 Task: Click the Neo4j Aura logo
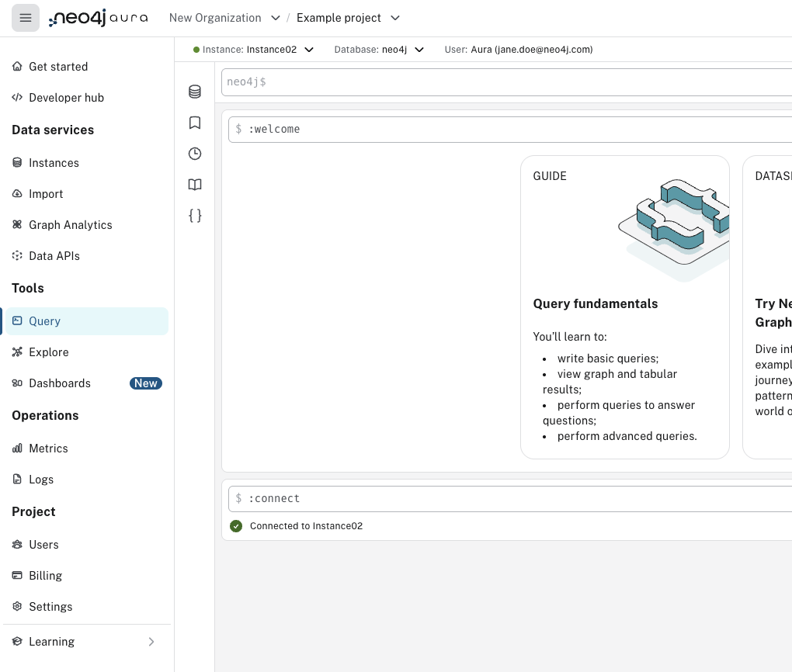tap(98, 18)
